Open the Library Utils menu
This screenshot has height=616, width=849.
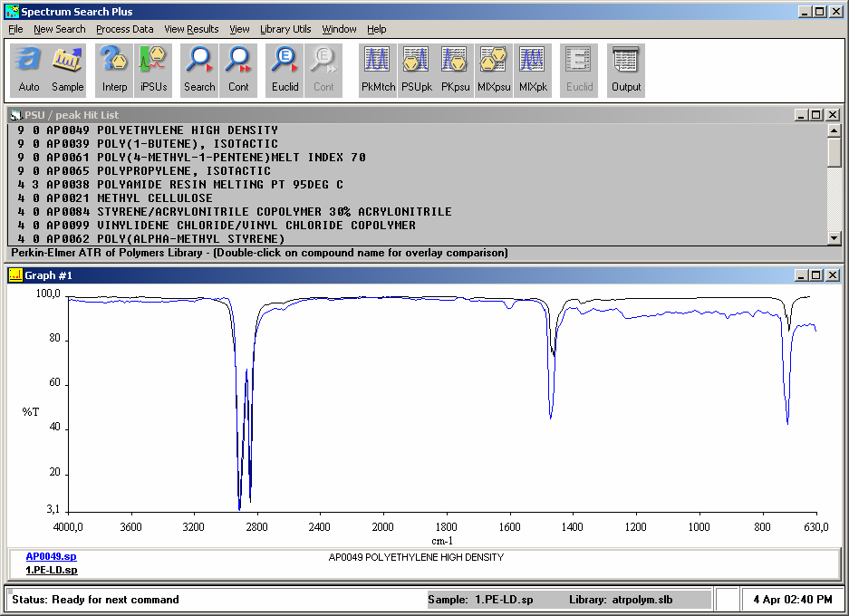[x=285, y=29]
